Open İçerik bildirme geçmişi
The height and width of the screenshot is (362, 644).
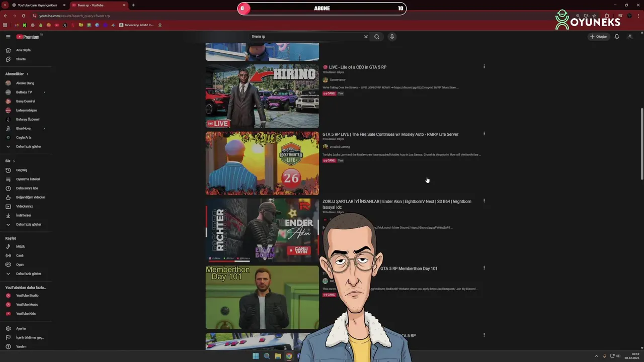pos(30,337)
